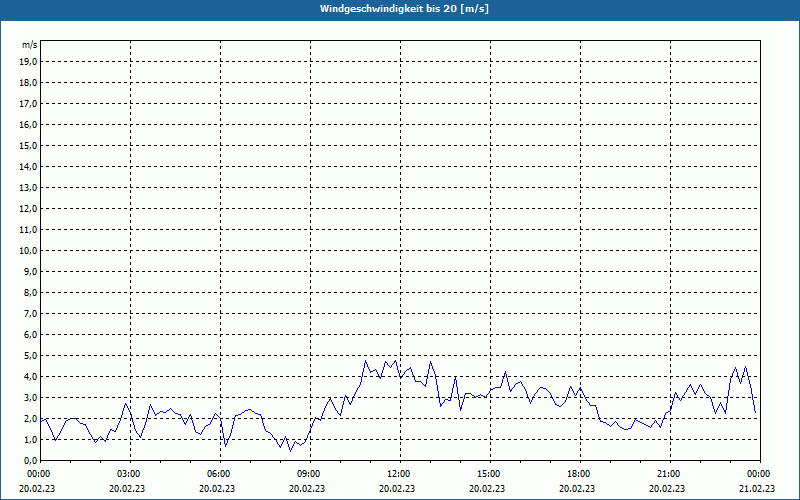The height and width of the screenshot is (500, 800).
Task: Select the 20.02.23 date beneath 06:00
Action: pyautogui.click(x=217, y=488)
